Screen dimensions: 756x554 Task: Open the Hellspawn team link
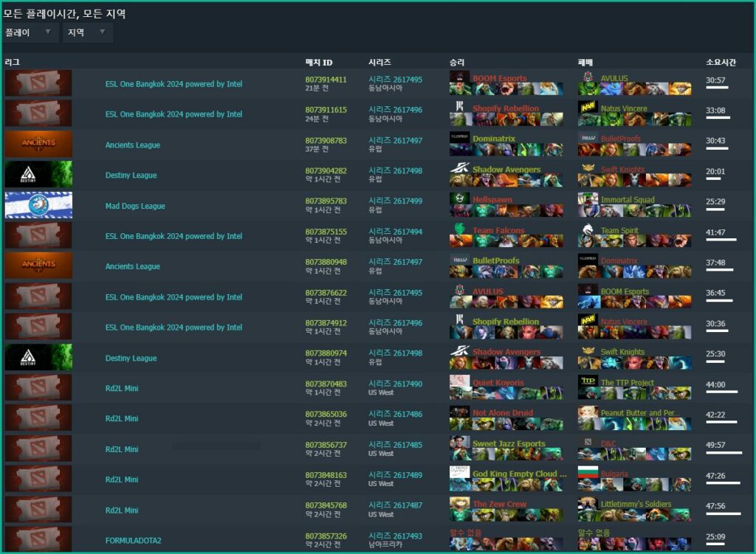[492, 199]
